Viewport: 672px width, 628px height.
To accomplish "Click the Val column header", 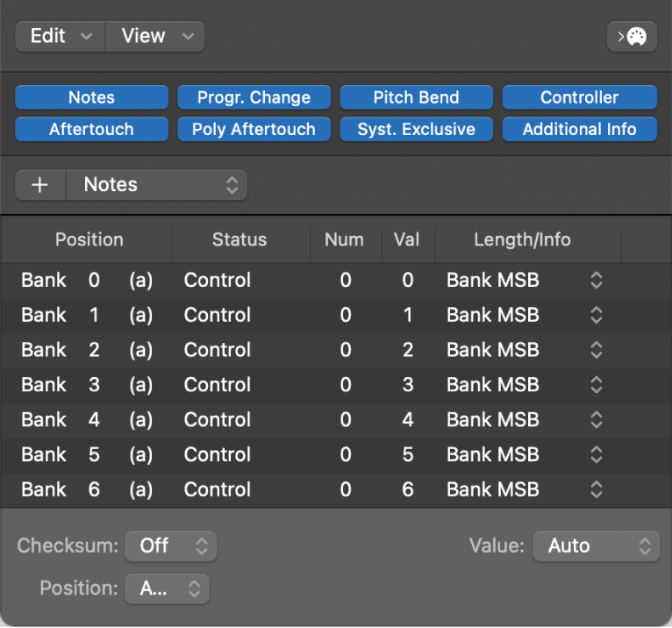I will tap(407, 240).
